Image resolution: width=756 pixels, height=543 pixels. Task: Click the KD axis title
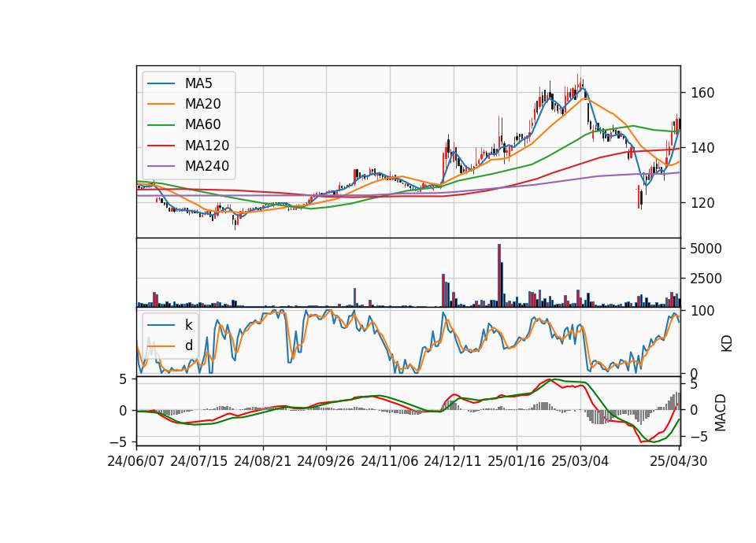[727, 344]
